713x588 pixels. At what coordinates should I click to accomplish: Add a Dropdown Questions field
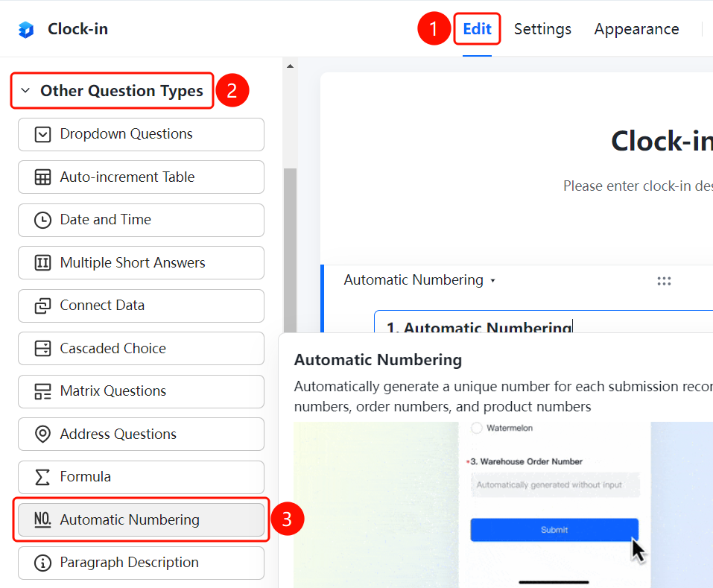tap(141, 135)
